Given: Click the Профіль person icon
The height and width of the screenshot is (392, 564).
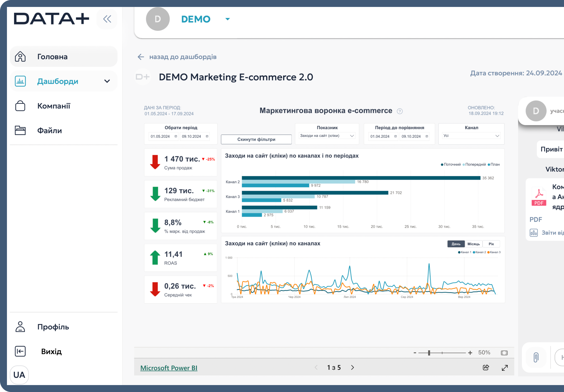Looking at the screenshot, I should coord(20,327).
